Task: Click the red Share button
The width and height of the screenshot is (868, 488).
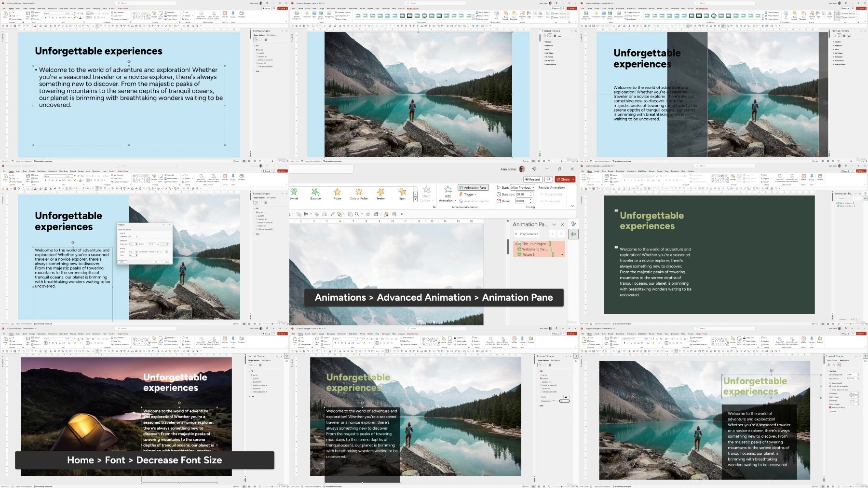Action: tap(565, 179)
